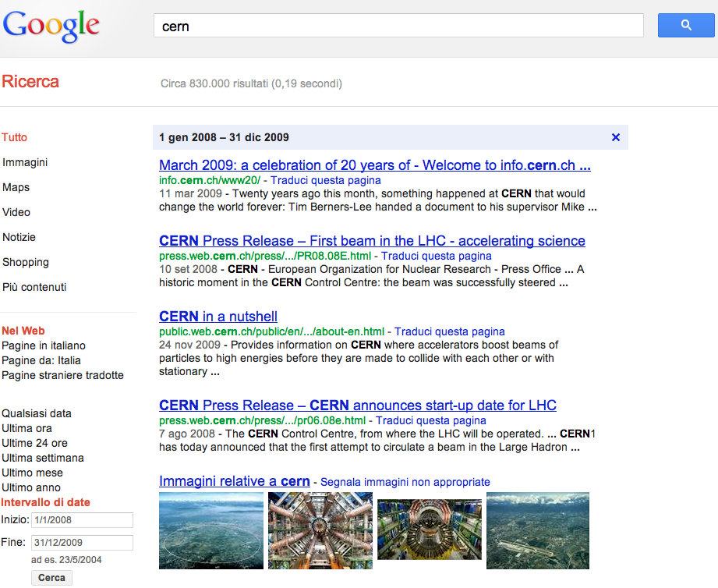Open Notizie results
The image size is (718, 588).
pyautogui.click(x=19, y=237)
